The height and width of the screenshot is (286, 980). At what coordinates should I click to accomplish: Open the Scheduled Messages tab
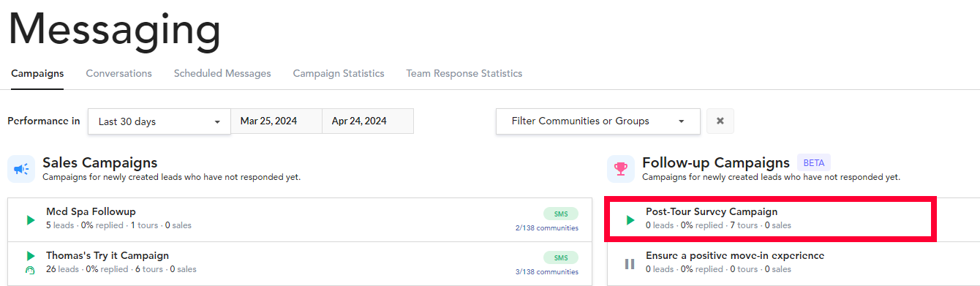[x=222, y=73]
